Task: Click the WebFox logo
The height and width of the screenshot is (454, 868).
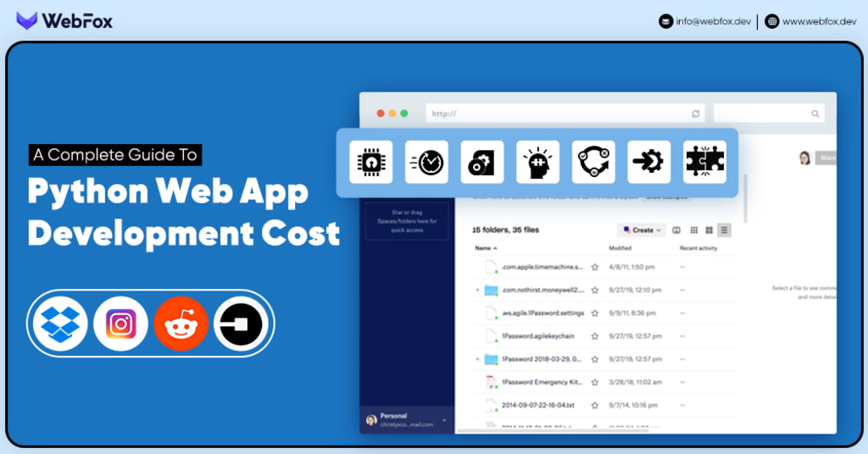Action: pos(64,21)
